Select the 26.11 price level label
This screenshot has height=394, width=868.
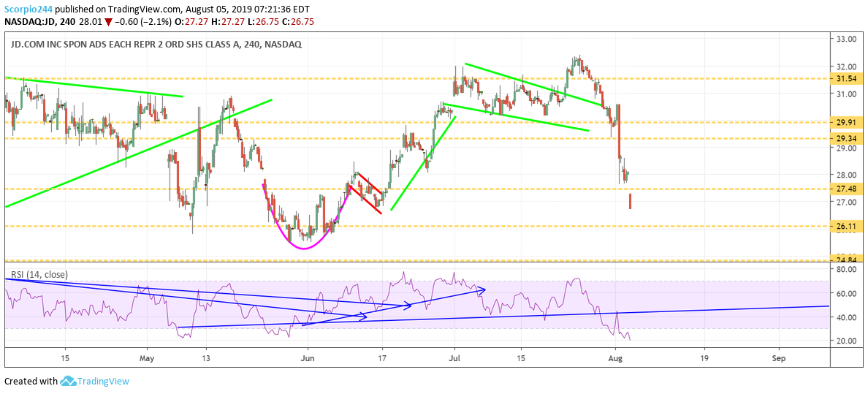(847, 226)
